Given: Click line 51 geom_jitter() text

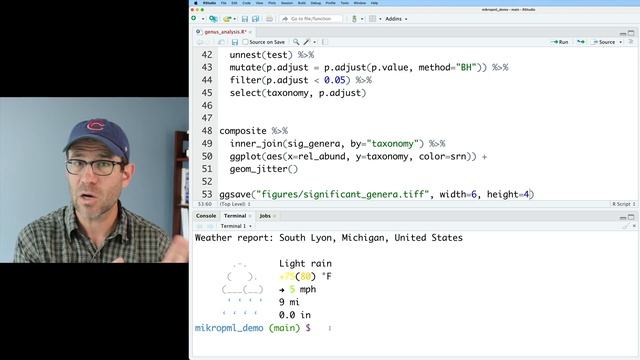Looking at the screenshot, I should point(264,169).
